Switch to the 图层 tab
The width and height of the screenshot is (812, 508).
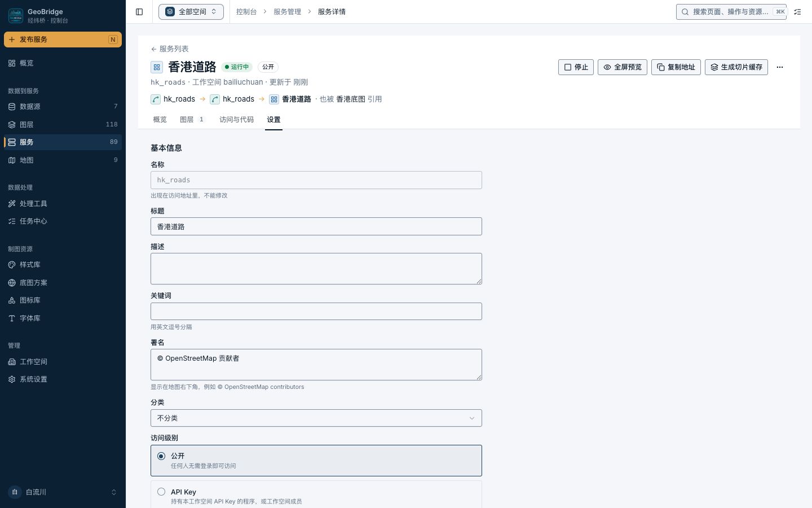click(x=192, y=120)
